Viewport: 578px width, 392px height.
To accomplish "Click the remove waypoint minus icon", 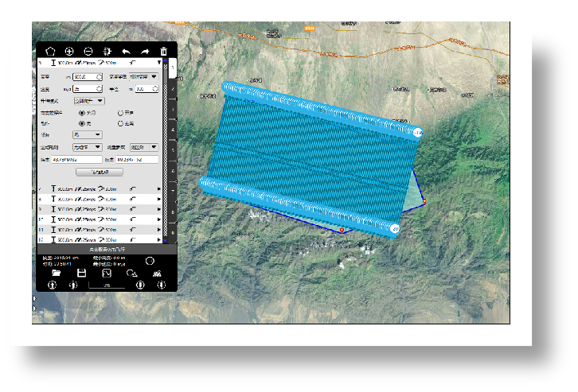I will (88, 51).
